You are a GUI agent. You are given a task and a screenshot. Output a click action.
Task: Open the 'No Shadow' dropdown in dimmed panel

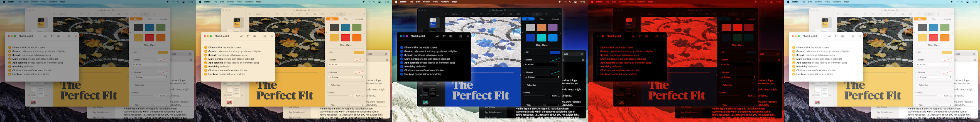point(150,77)
